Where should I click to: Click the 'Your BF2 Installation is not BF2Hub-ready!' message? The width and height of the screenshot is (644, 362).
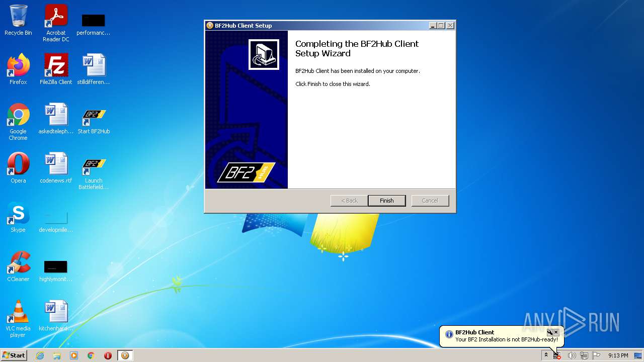click(x=507, y=340)
